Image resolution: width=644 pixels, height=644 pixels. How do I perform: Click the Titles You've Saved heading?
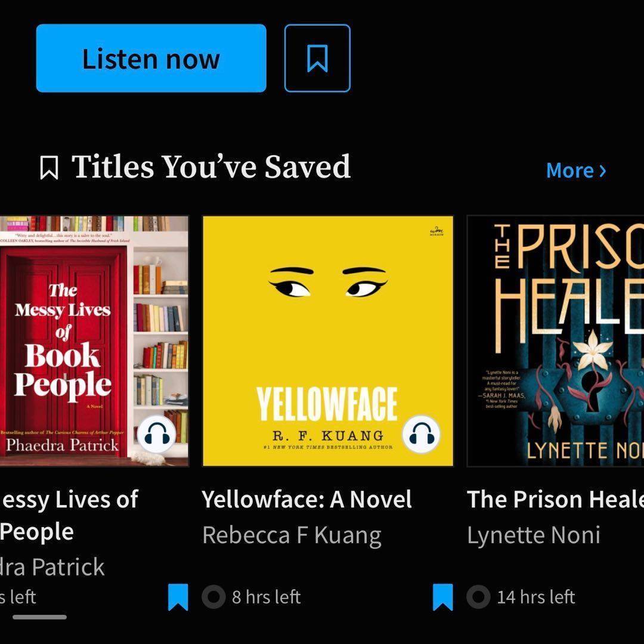pyautogui.click(x=210, y=167)
